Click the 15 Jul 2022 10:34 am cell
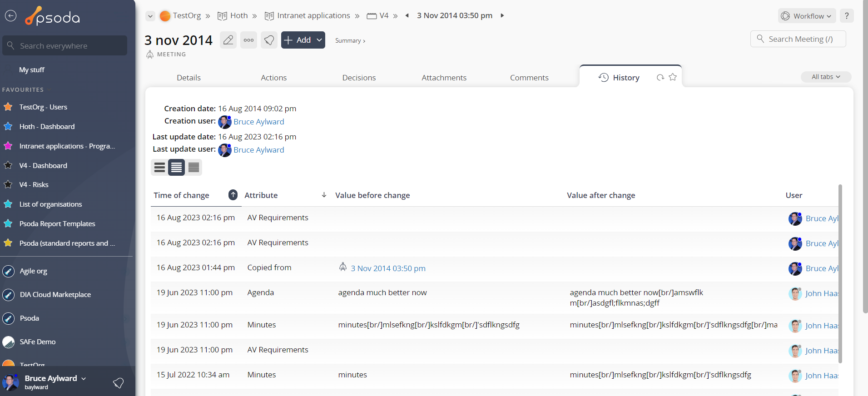 click(193, 375)
